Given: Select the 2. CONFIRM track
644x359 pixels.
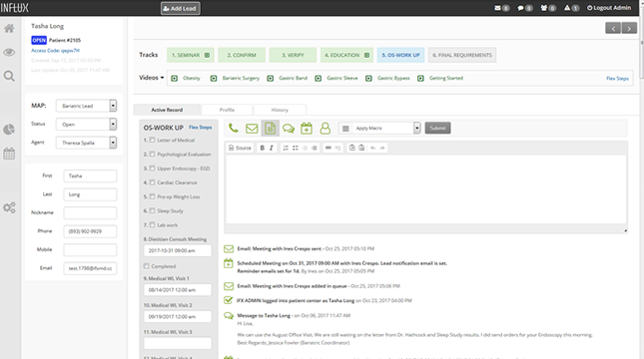Looking at the screenshot, I should [x=242, y=55].
